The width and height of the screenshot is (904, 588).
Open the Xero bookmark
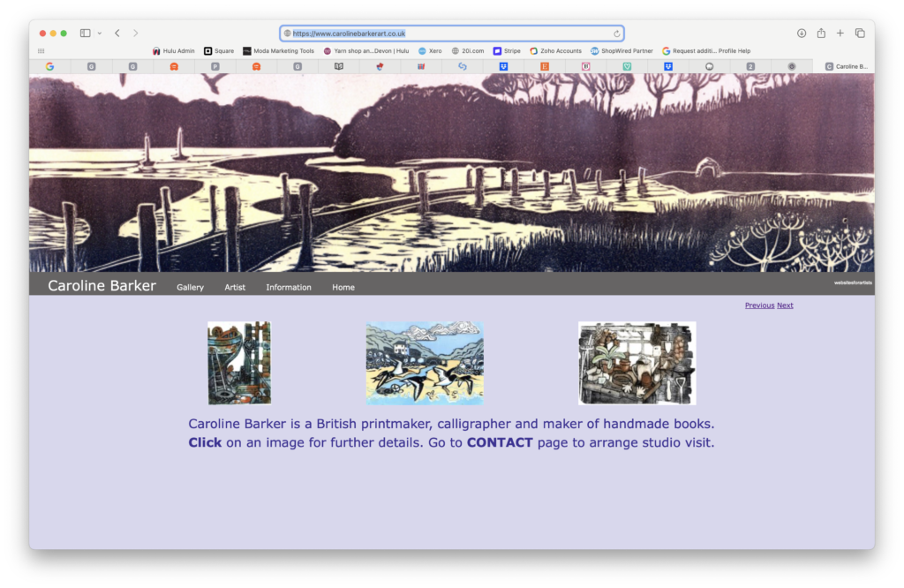[430, 50]
